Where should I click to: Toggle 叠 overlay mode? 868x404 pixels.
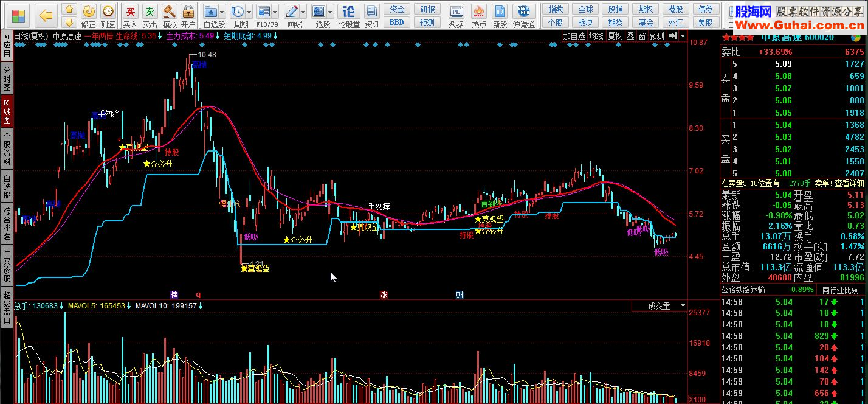pyautogui.click(x=630, y=36)
